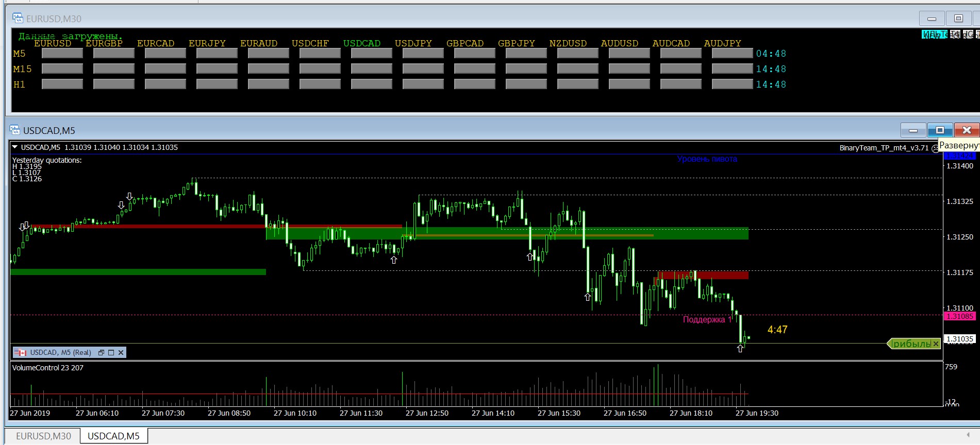This screenshot has width=980, height=445.
Task: Select the EURJPY pair label
Action: 207,43
